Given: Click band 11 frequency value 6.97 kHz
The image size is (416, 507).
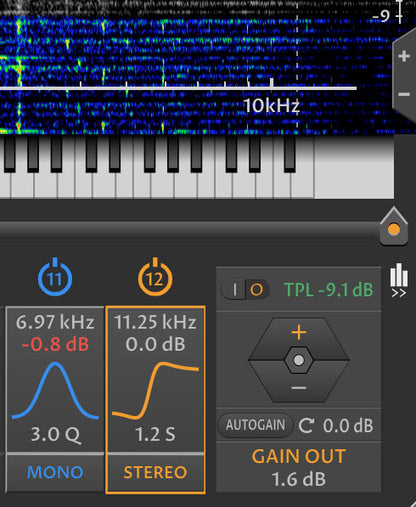Looking at the screenshot, I should click(x=55, y=322).
